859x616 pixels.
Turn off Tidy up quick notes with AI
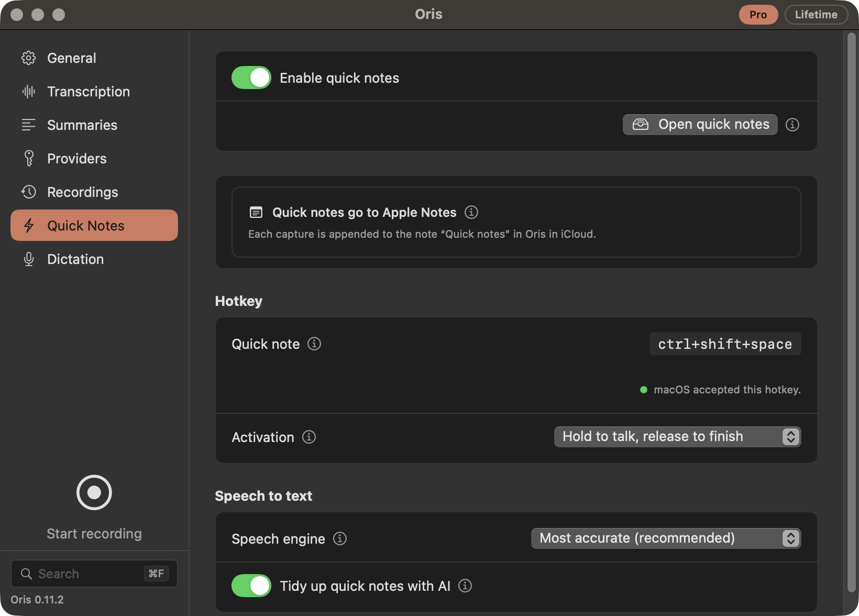(251, 586)
